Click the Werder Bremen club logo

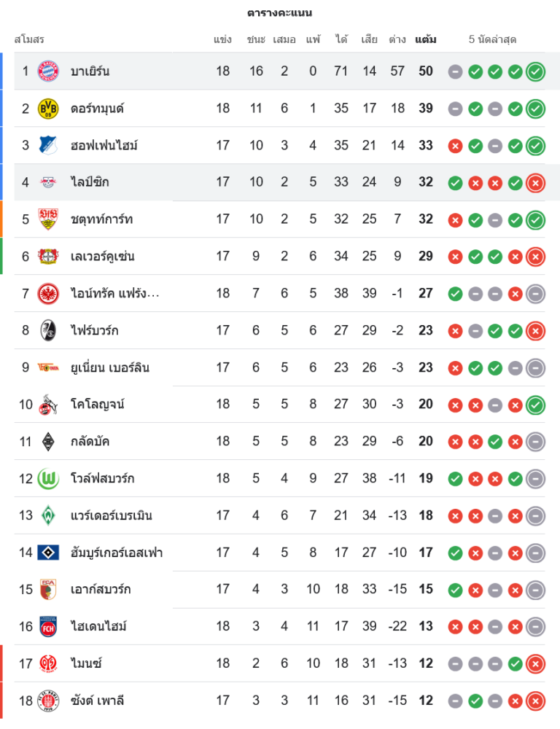[x=48, y=515]
